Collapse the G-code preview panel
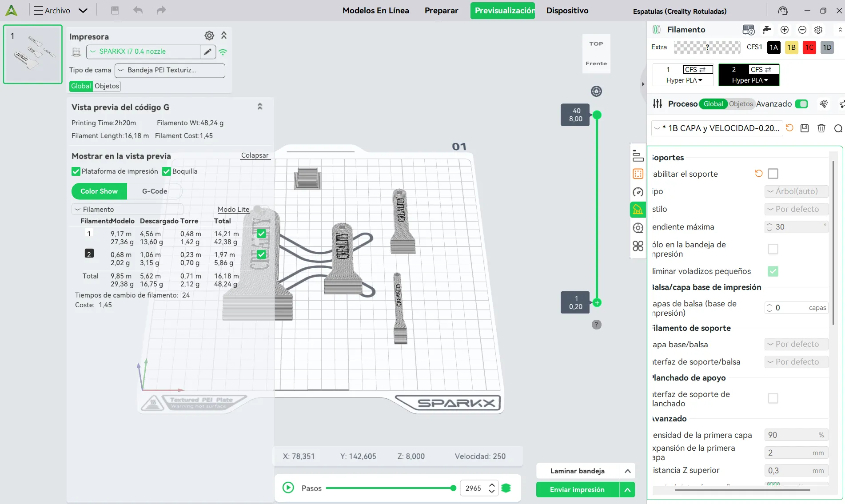 pyautogui.click(x=260, y=107)
